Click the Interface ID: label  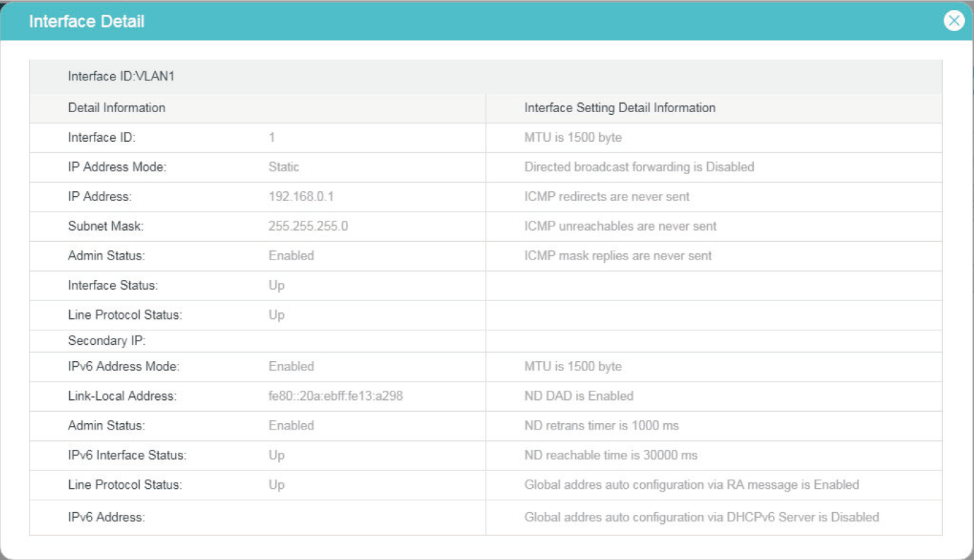pos(102,138)
